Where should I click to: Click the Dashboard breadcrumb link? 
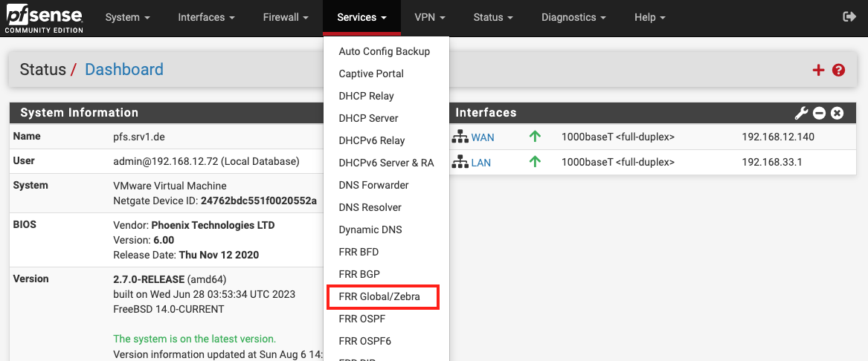tap(124, 70)
